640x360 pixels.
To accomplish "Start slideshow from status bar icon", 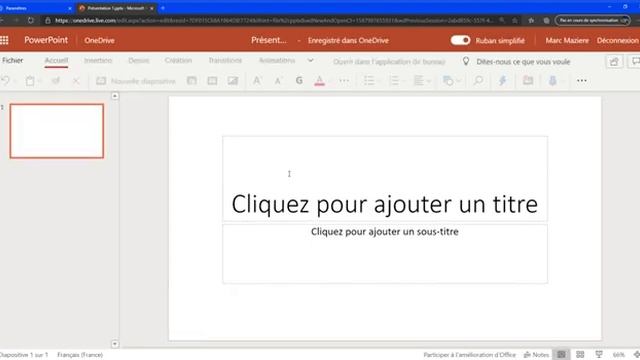I will [599, 355].
